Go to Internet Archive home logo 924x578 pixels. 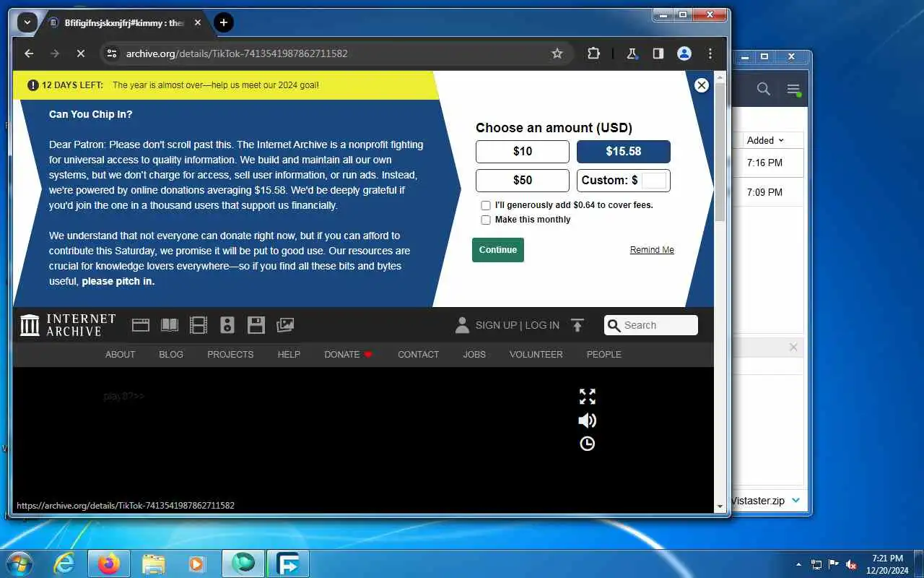[68, 325]
